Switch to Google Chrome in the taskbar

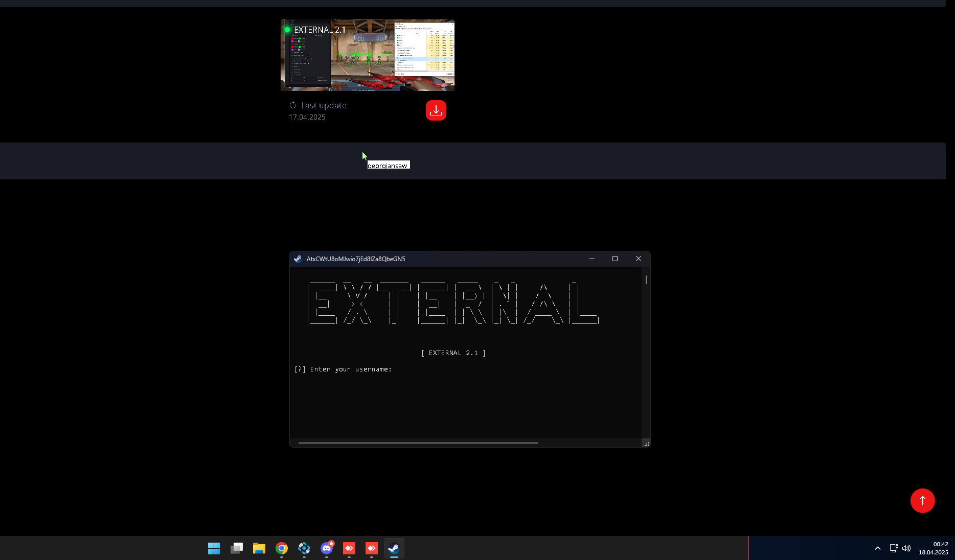(x=282, y=548)
